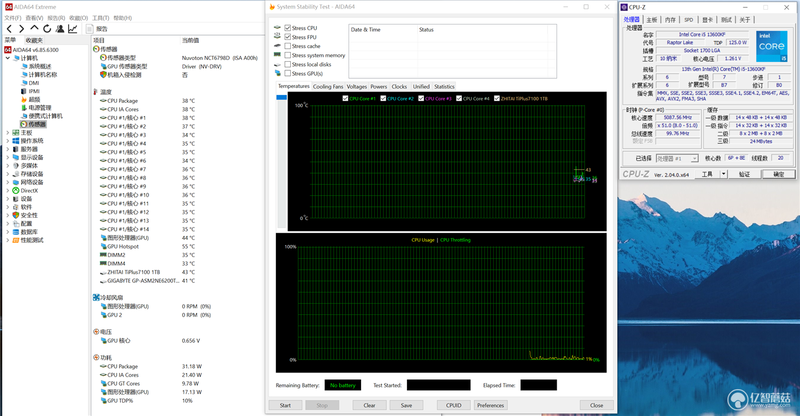Expand the 存储设备 tree branch
800x416 pixels.
click(x=8, y=174)
